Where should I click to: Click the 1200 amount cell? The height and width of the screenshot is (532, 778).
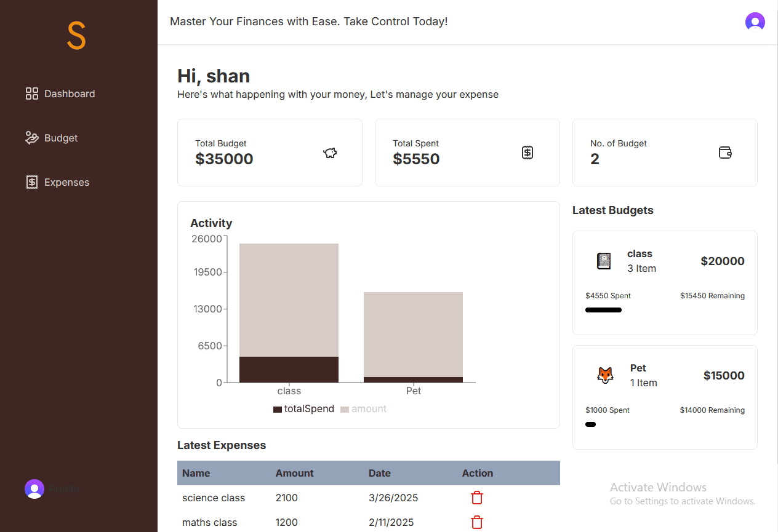coord(286,522)
